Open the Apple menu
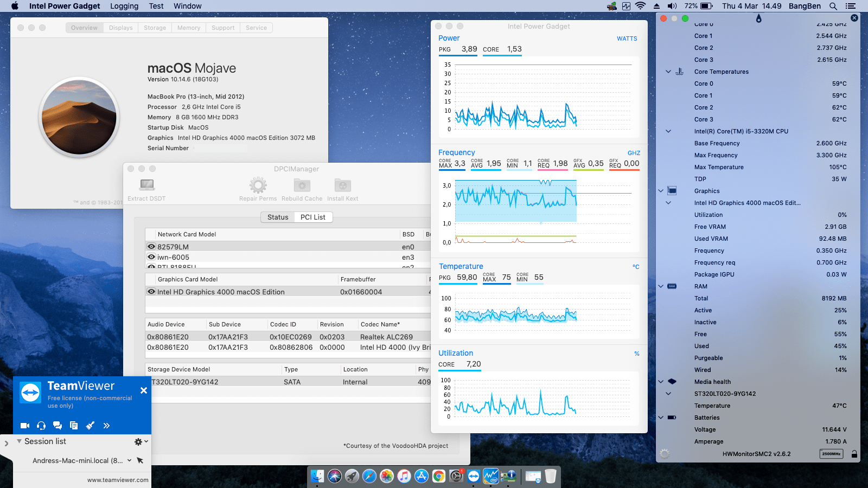This screenshot has width=868, height=488. click(15, 6)
